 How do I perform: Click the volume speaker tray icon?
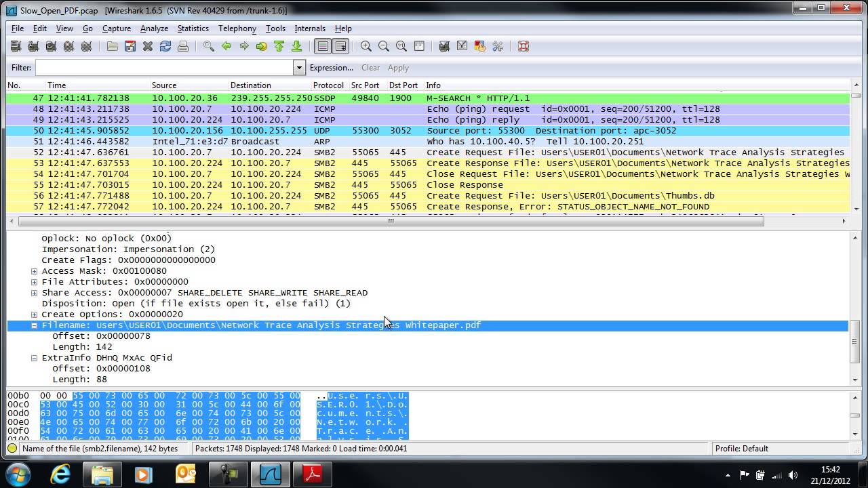(x=793, y=474)
